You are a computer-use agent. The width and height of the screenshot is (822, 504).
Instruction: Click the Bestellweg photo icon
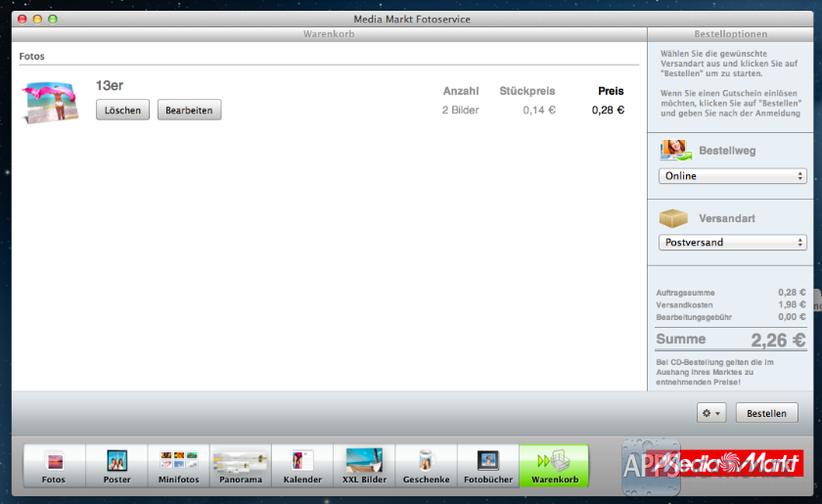pyautogui.click(x=675, y=150)
